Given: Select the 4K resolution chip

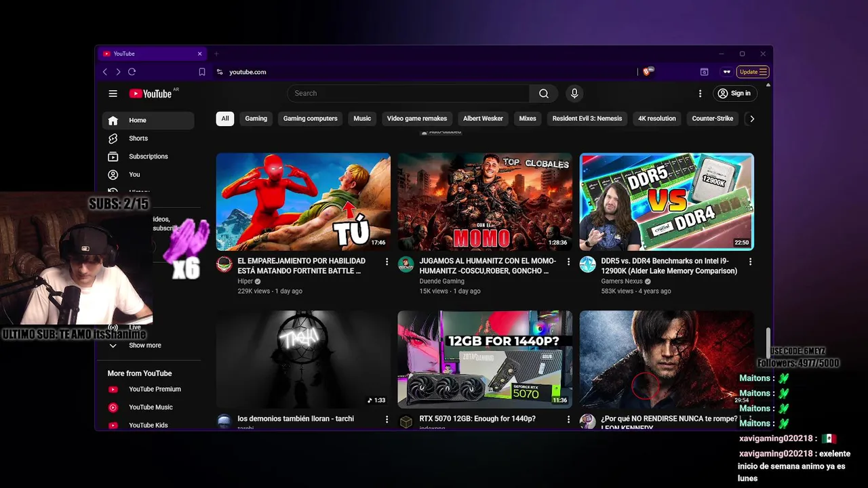Looking at the screenshot, I should pos(657,119).
